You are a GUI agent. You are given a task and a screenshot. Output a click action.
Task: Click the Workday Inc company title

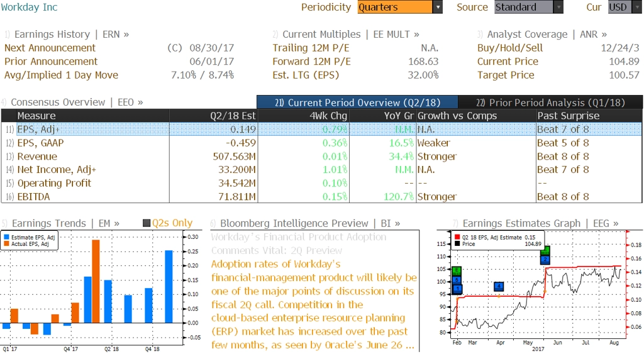(29, 7)
